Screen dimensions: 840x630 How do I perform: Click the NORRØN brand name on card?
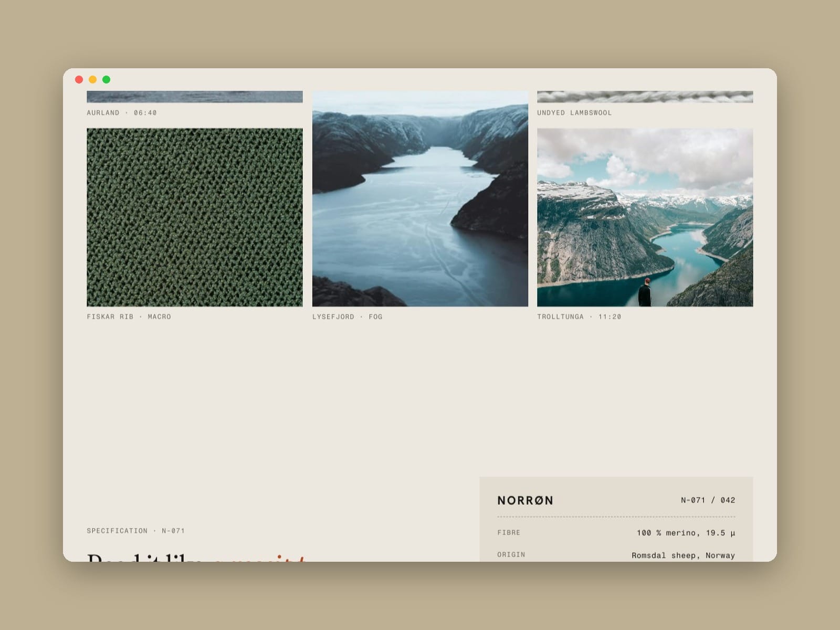[525, 500]
